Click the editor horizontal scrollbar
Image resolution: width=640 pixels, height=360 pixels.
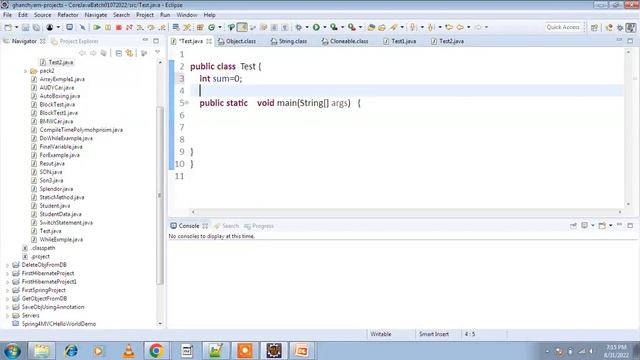(x=406, y=212)
